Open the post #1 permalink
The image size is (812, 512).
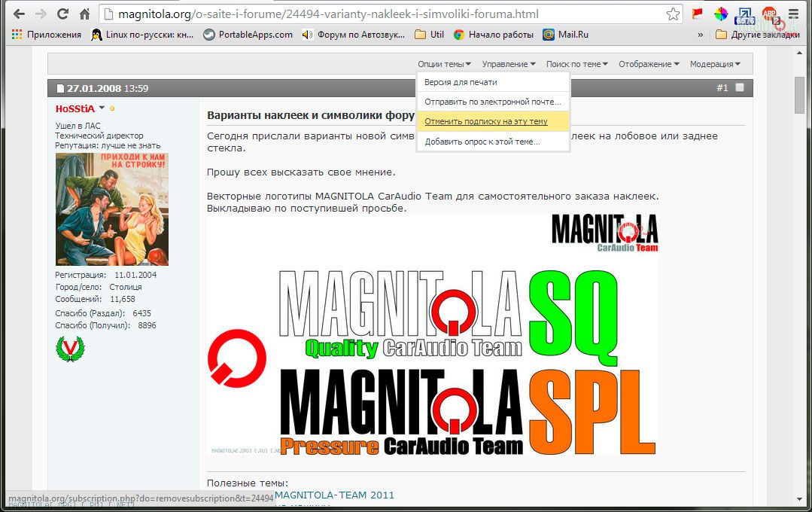coord(722,88)
